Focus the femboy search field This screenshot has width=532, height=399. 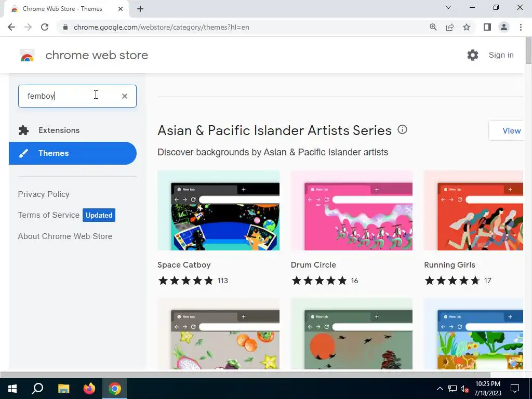tap(77, 96)
